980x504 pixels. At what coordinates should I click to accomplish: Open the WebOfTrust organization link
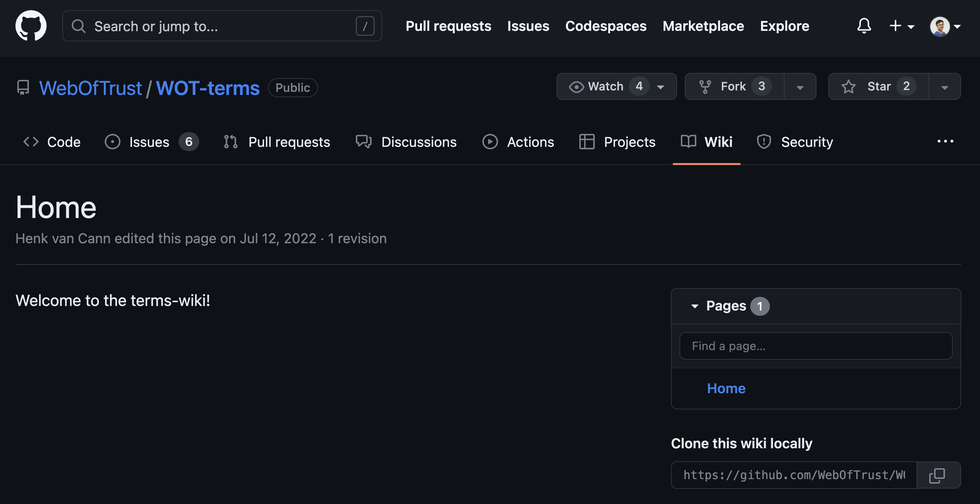point(91,88)
